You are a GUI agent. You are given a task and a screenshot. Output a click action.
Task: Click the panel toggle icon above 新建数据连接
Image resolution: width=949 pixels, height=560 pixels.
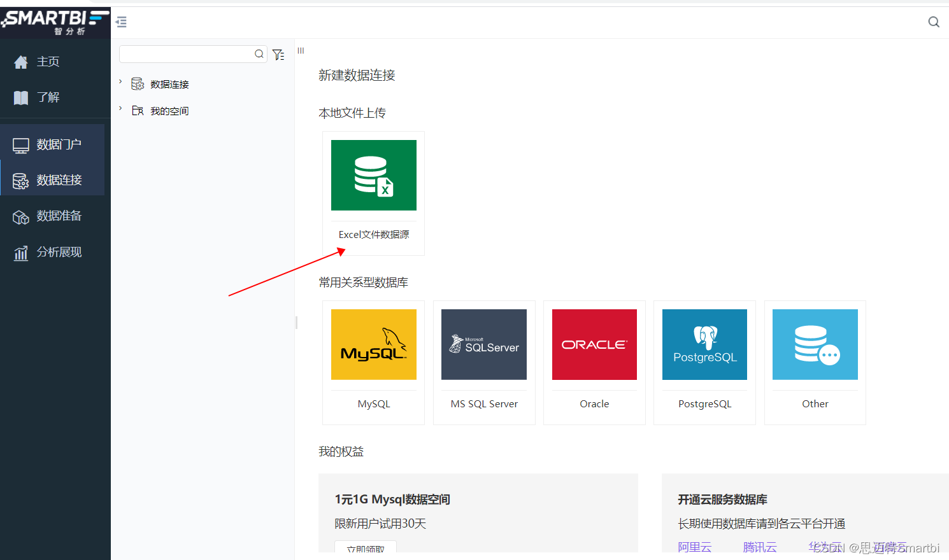tap(301, 51)
